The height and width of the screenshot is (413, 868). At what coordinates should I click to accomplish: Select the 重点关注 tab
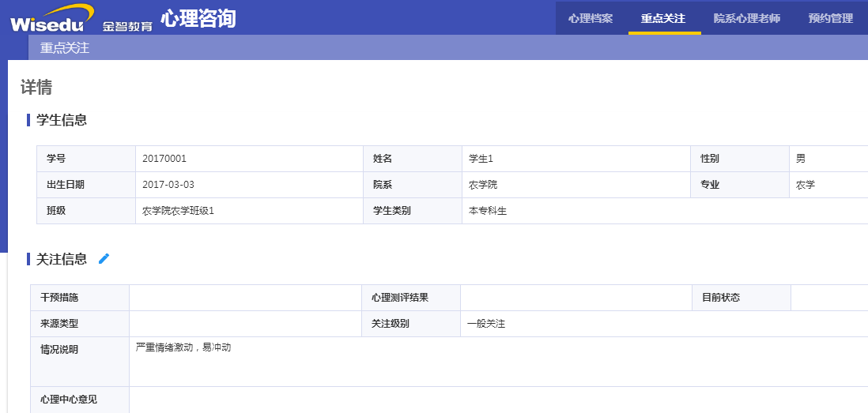pyautogui.click(x=663, y=18)
